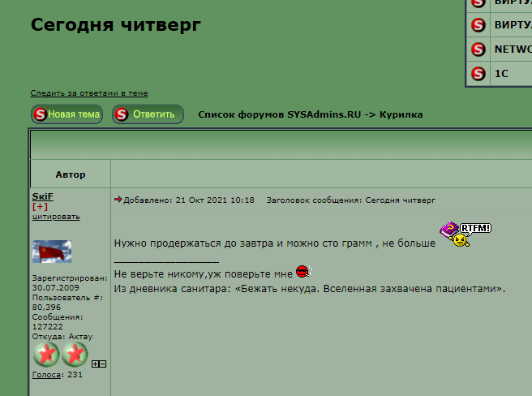The image size is (532, 396).
Task: Click the "цитировать" quote link
Action: coord(56,217)
